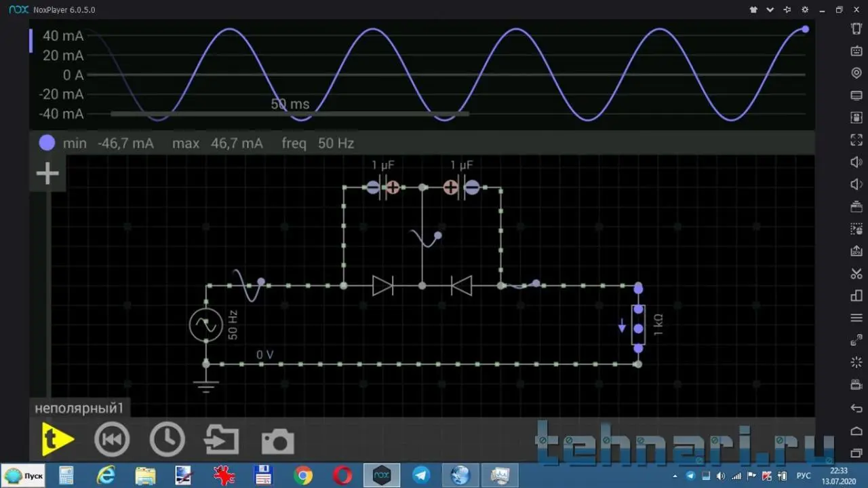Click the Nox mouse lock icon
Screen dimensions: 868x488
pos(856,118)
